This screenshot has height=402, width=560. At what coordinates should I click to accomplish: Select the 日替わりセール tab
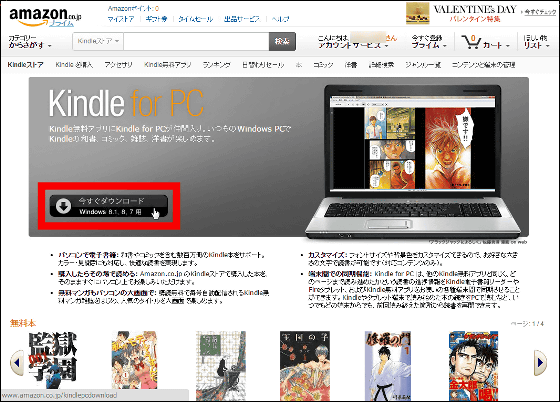pyautogui.click(x=263, y=65)
